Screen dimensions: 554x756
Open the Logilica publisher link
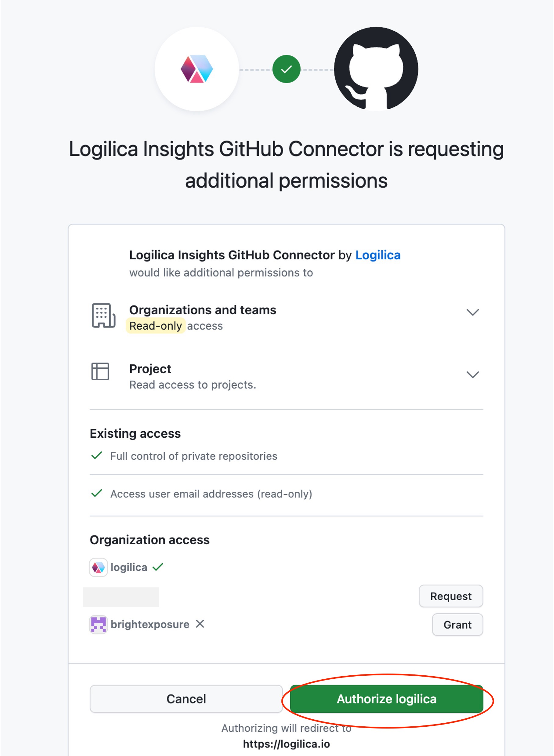[378, 255]
